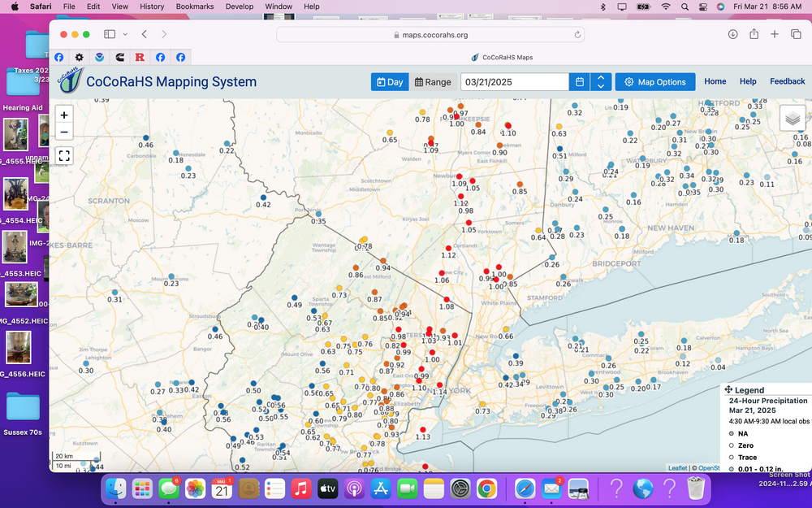Select the 1.13 red precipitation marker
Screen dimensions: 812x508
point(422,430)
